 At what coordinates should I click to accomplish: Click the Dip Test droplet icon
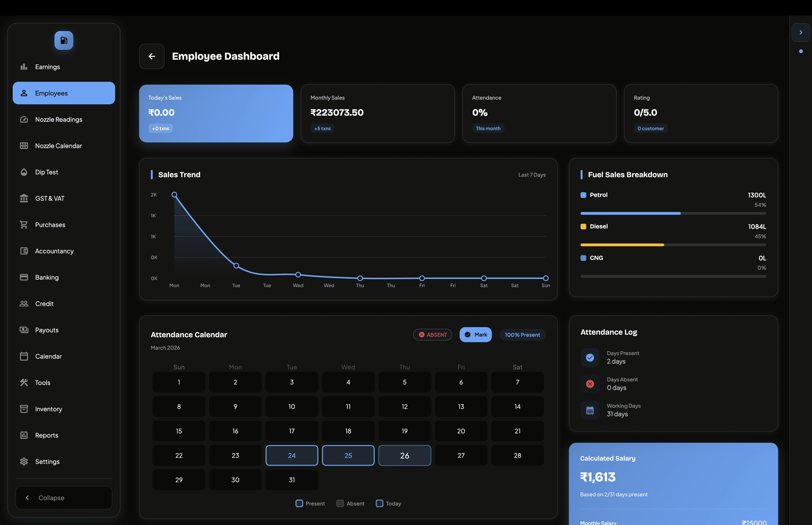(24, 172)
